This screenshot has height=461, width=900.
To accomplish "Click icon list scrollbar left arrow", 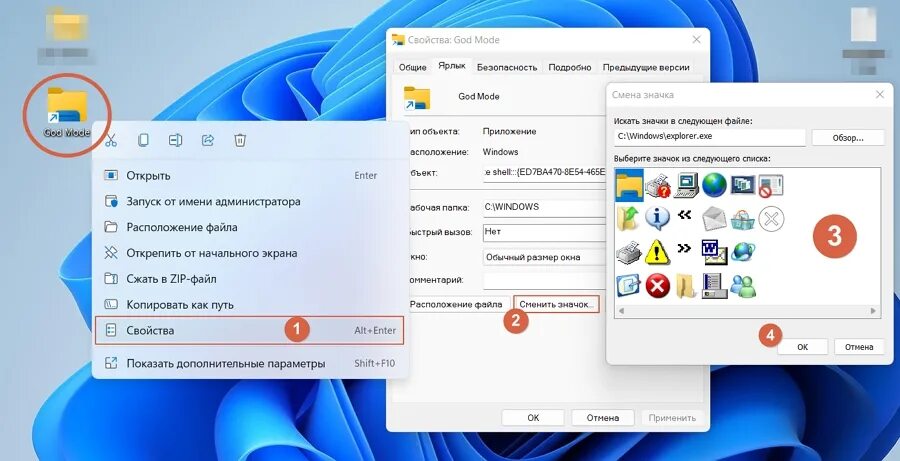I will pos(620,311).
